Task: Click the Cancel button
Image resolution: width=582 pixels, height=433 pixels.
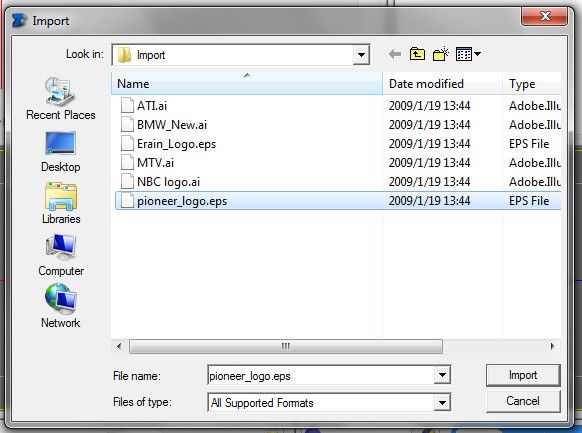Action: (x=523, y=401)
